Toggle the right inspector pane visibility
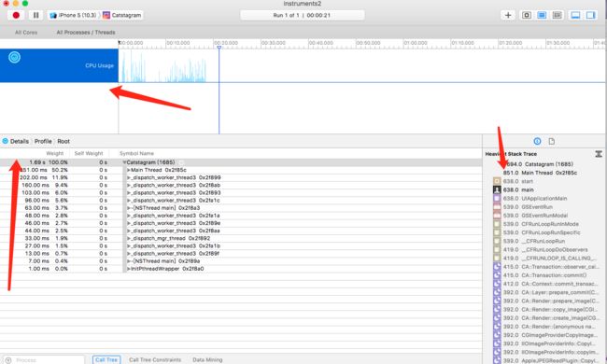The image size is (607, 364). 591,15
